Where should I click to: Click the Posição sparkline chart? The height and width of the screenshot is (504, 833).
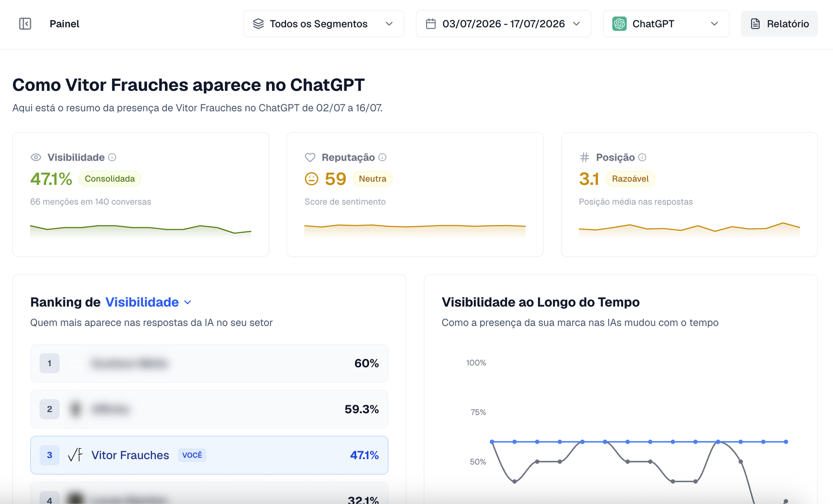pyautogui.click(x=689, y=230)
